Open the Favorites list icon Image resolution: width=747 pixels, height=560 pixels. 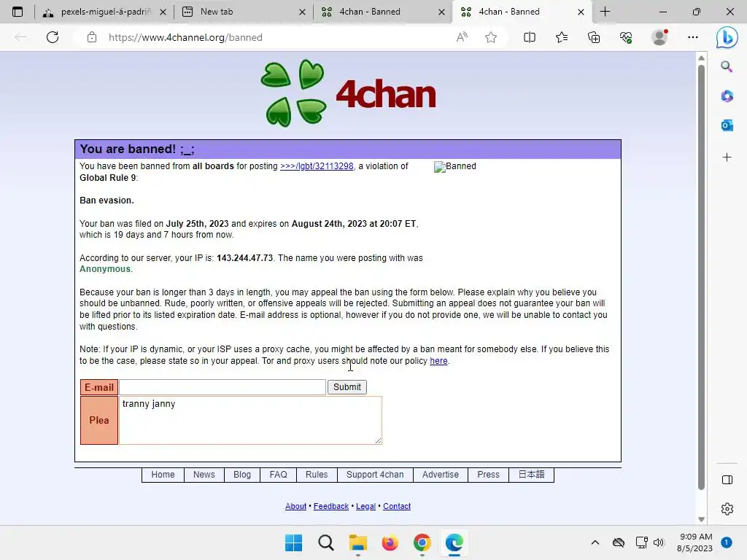click(x=562, y=37)
